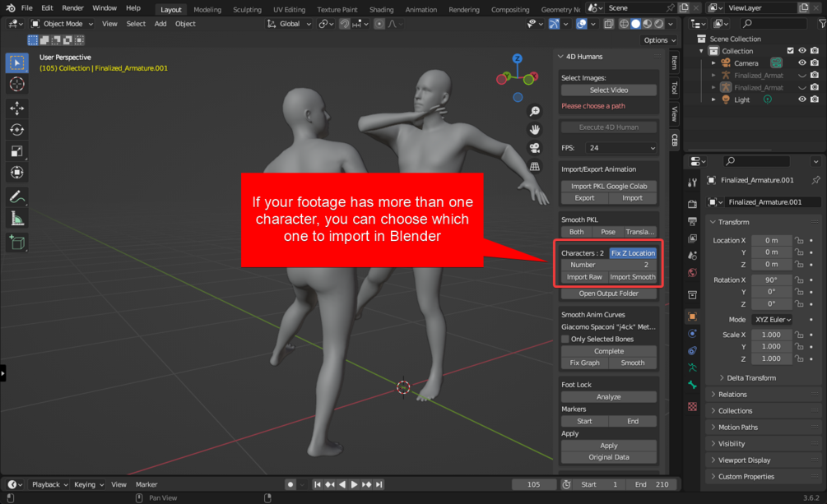Open the Render properties tab icon
Viewport: 827px width, 504px height.
pos(693,204)
